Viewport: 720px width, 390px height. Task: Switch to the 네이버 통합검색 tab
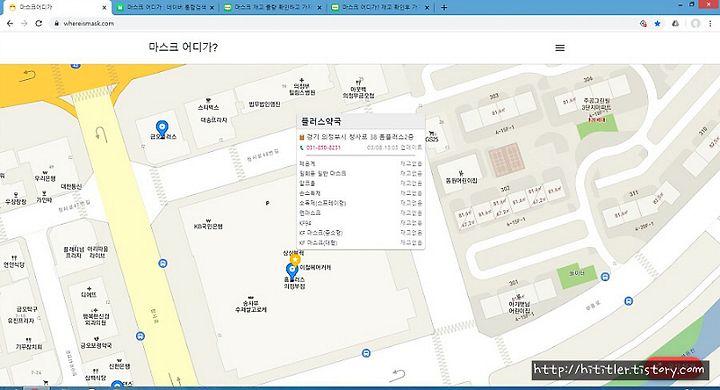click(165, 7)
